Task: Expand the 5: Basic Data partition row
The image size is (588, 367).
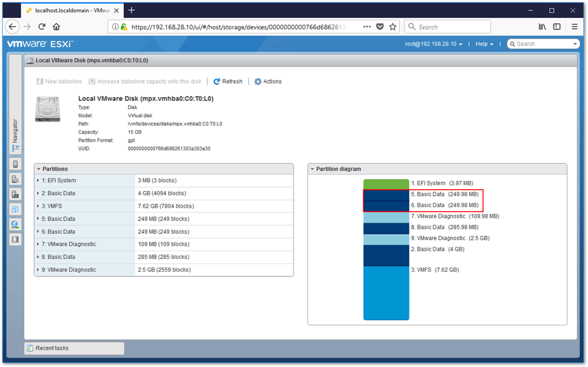Action: 38,218
